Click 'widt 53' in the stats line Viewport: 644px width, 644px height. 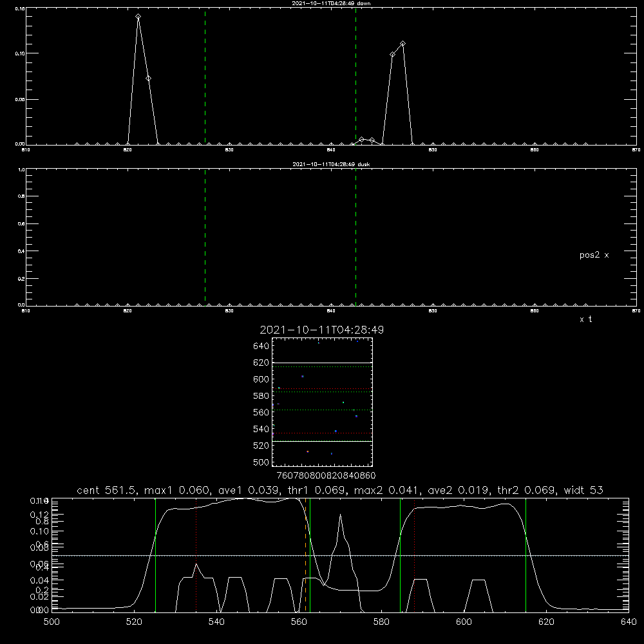pyautogui.click(x=583, y=490)
